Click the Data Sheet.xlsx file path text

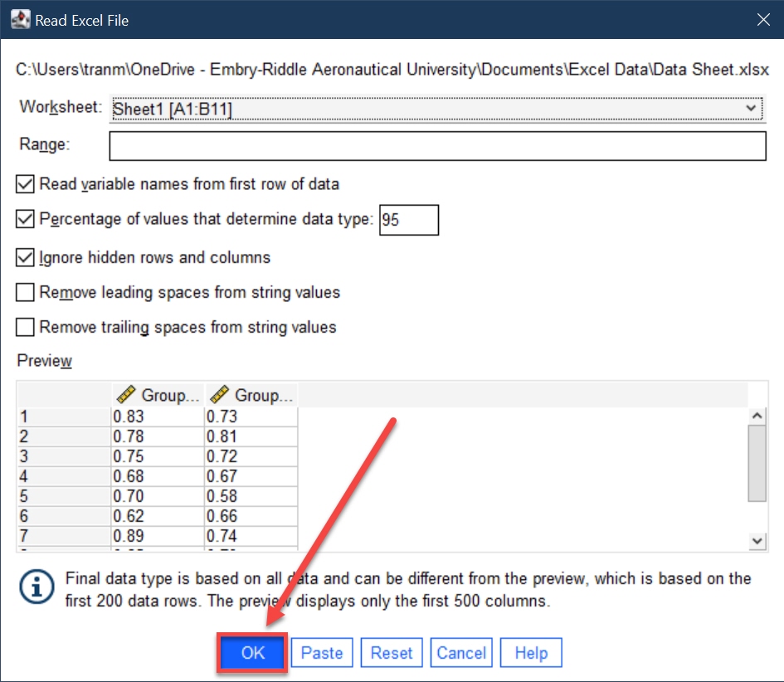392,70
